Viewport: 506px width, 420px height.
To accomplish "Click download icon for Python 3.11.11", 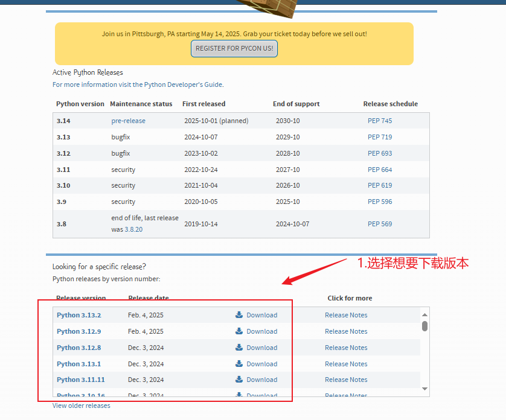I will 239,380.
